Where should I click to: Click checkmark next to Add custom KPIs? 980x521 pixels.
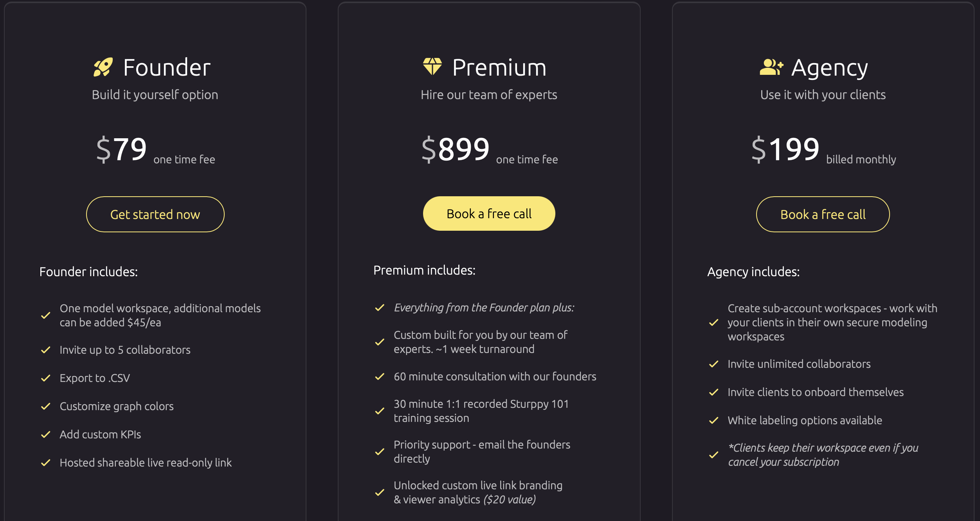click(x=46, y=434)
